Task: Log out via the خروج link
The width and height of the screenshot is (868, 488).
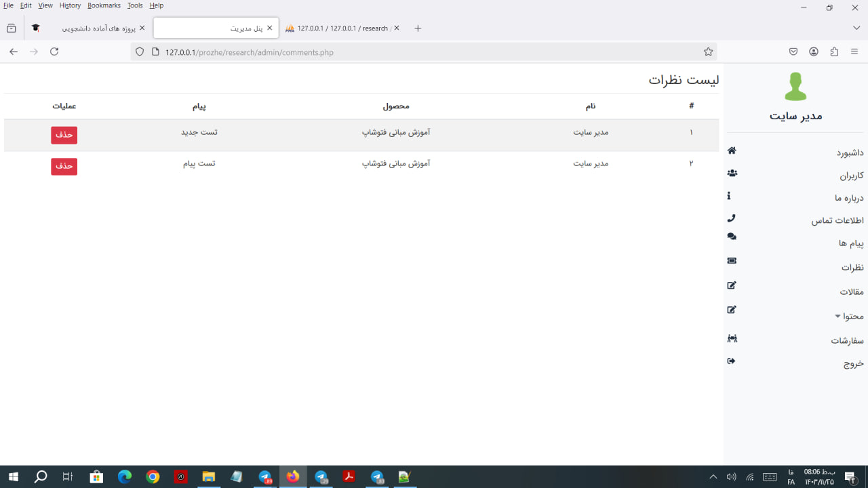Action: [854, 364]
